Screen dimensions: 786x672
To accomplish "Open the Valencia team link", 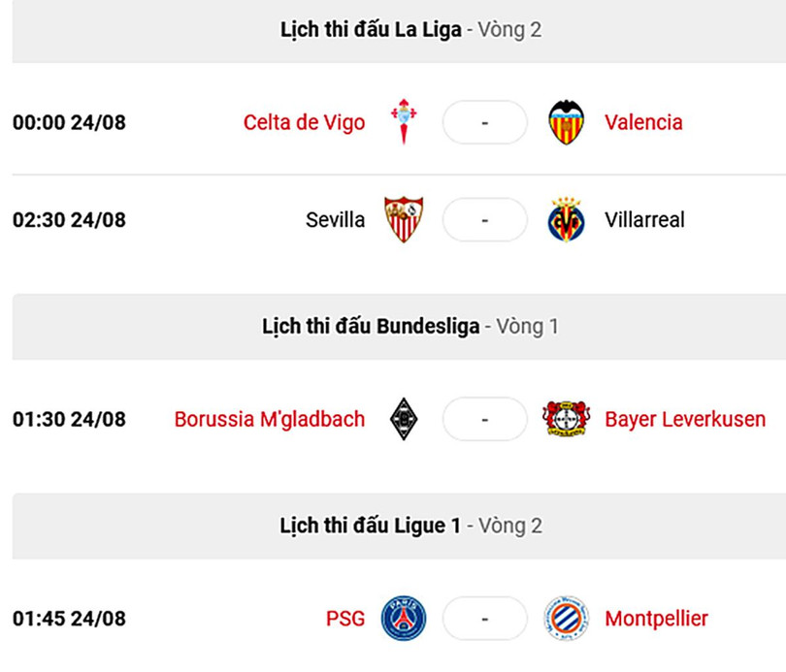I will (643, 122).
